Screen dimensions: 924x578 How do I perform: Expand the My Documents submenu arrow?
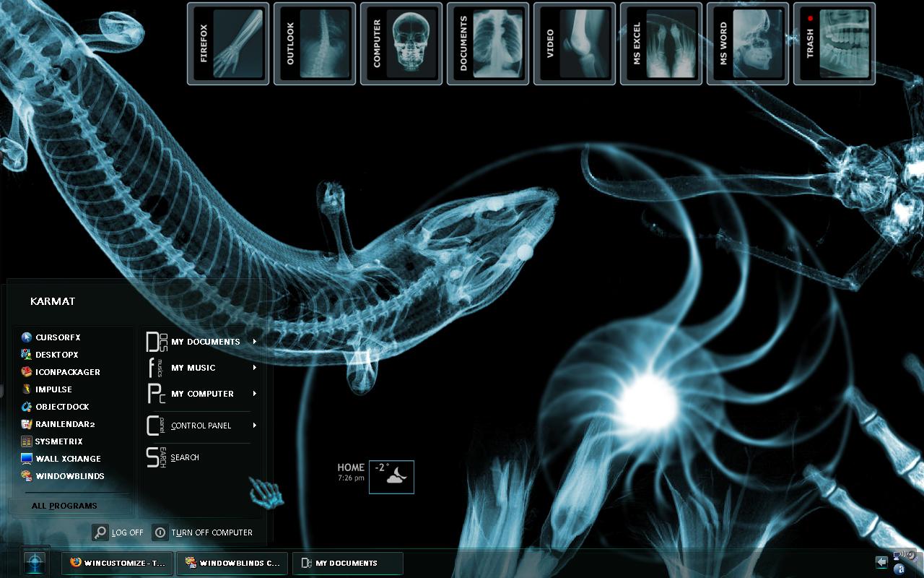(x=255, y=342)
